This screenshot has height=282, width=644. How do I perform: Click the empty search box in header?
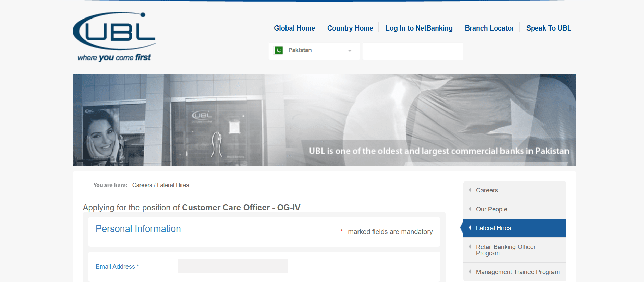pyautogui.click(x=412, y=51)
